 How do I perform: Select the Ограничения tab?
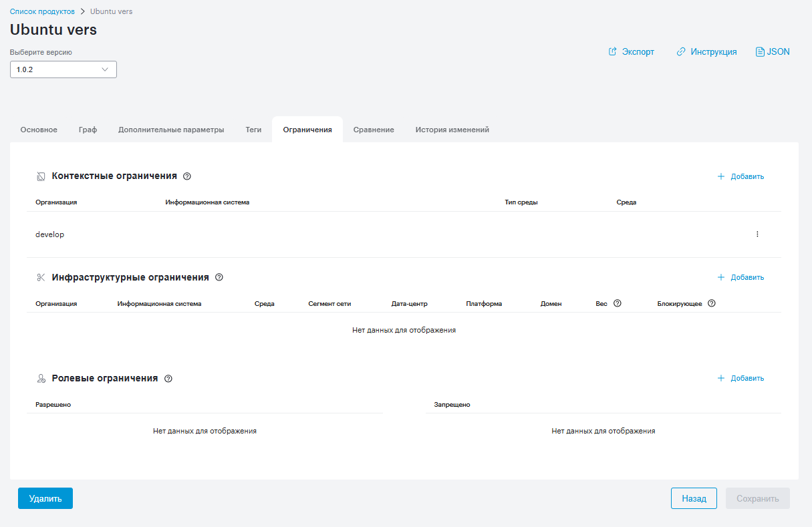coord(307,130)
